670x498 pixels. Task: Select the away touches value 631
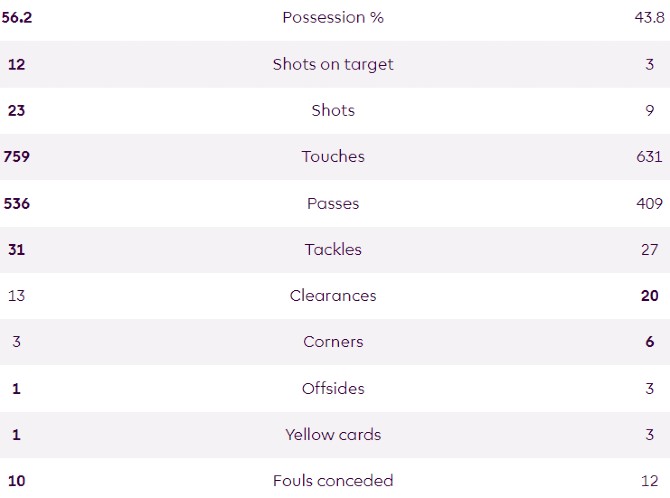649,156
